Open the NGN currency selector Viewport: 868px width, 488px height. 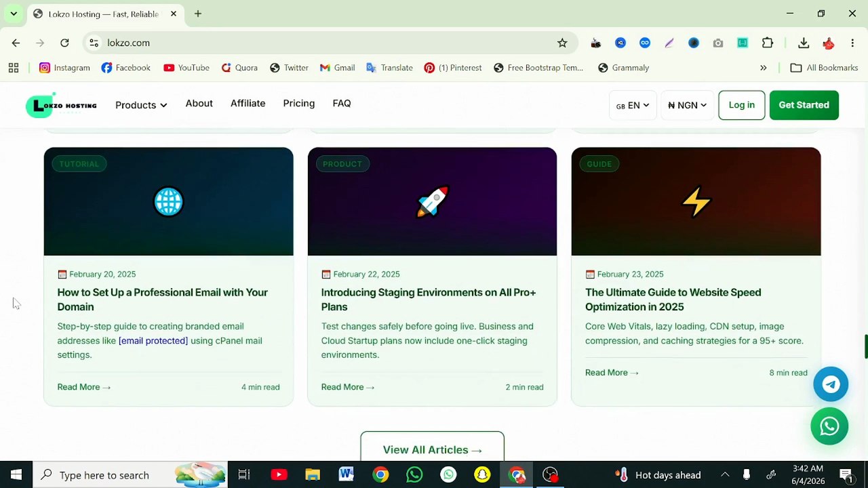(687, 105)
